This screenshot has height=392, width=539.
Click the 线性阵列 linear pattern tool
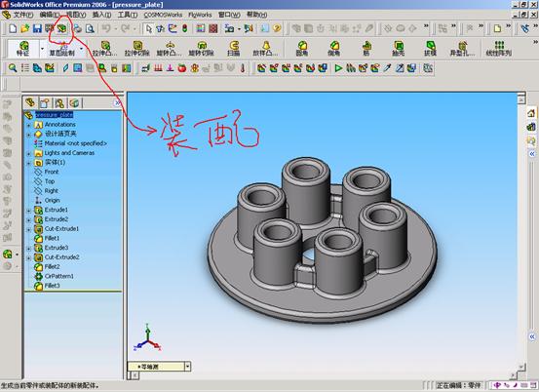(499, 48)
